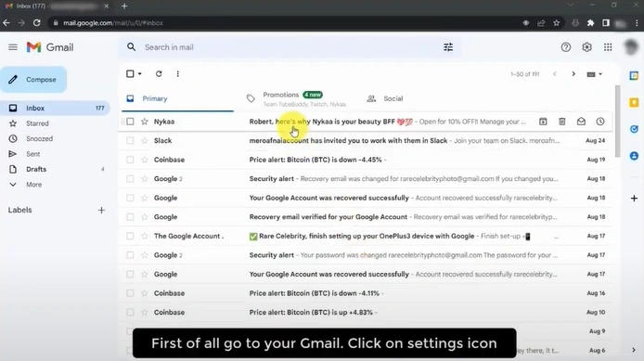Image resolution: width=644 pixels, height=361 pixels.
Task: Select the Slack email checkbox
Action: (130, 140)
